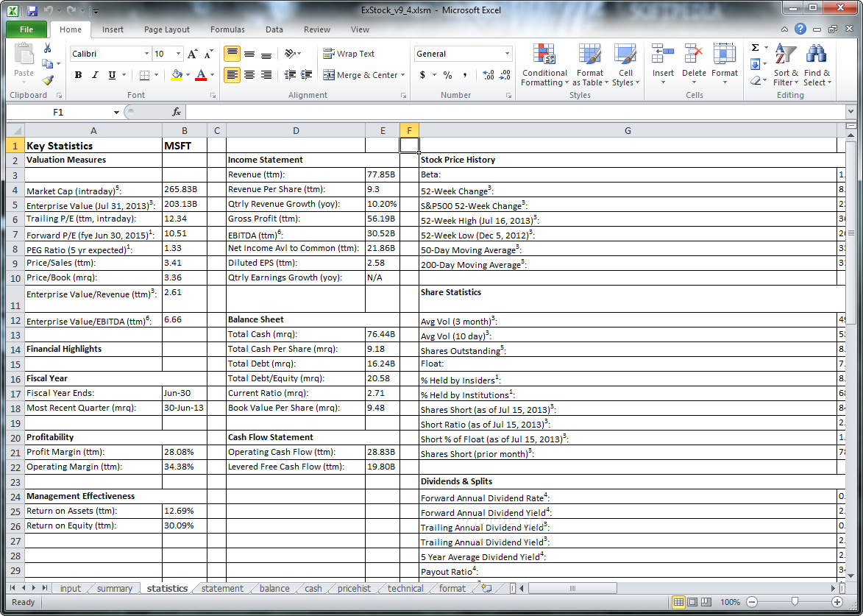
Task: Switch to the Review tab
Action: (317, 29)
